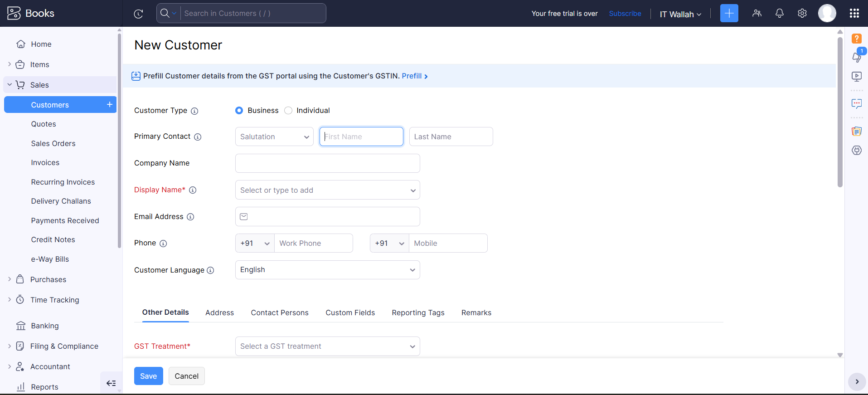The height and width of the screenshot is (395, 868).
Task: Switch to the Address tab
Action: point(219,312)
